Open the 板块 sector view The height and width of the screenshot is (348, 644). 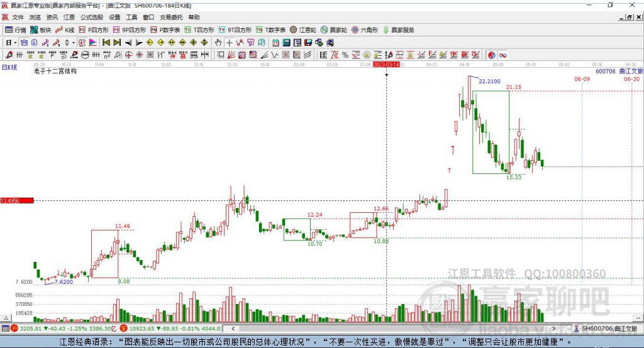point(40,30)
